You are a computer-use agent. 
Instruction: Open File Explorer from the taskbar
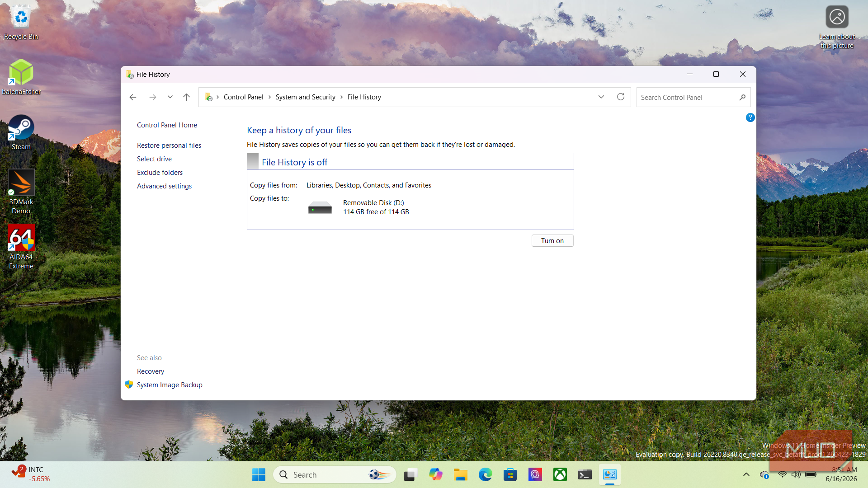460,475
